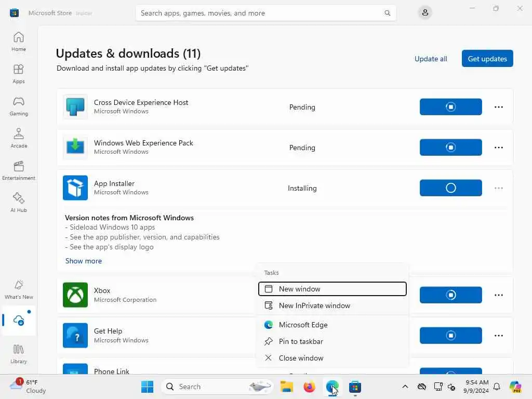Open Apps section in sidebar

pos(19,74)
